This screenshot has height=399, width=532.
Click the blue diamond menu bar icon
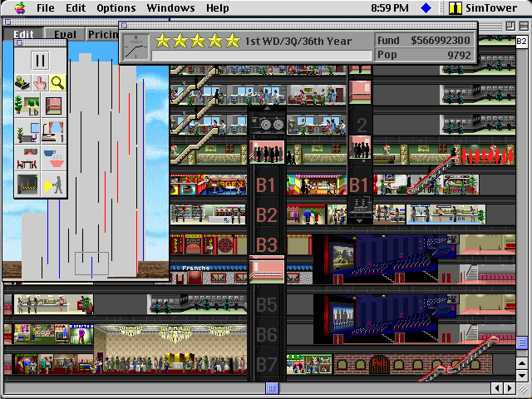click(x=426, y=7)
